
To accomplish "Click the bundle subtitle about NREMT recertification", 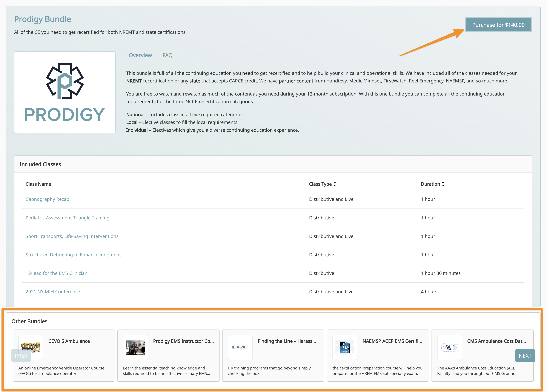I will [100, 32].
